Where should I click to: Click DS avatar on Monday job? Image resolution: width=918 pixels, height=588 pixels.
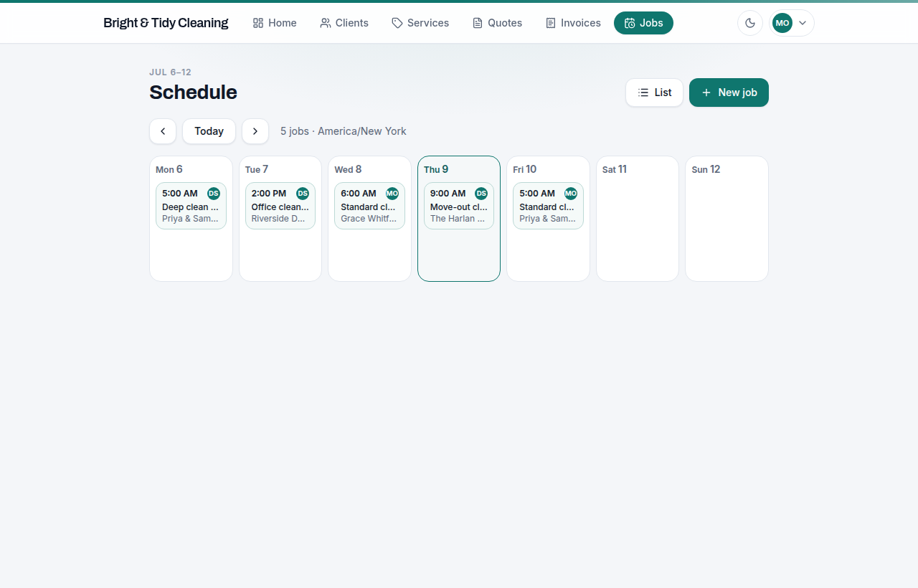tap(214, 194)
